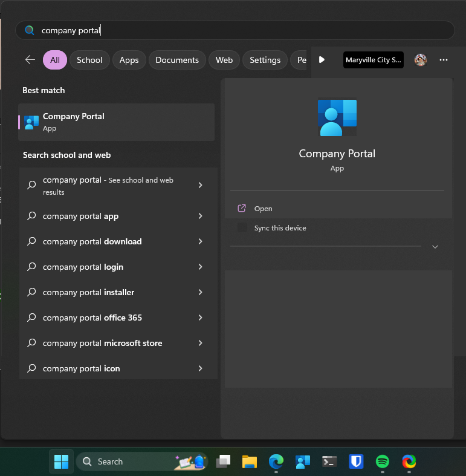Viewport: 466px width, 476px height.
Task: Click search icon beside 'company portal app'
Action: [x=31, y=216]
